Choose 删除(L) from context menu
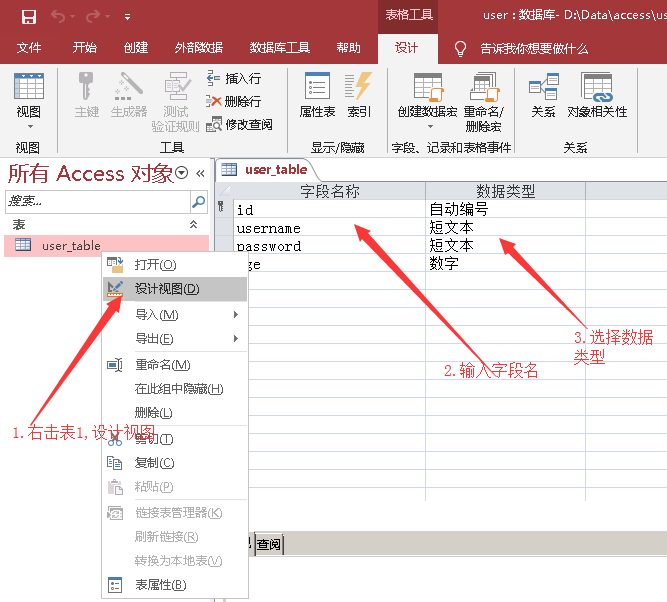The image size is (667, 602). pyautogui.click(x=175, y=412)
